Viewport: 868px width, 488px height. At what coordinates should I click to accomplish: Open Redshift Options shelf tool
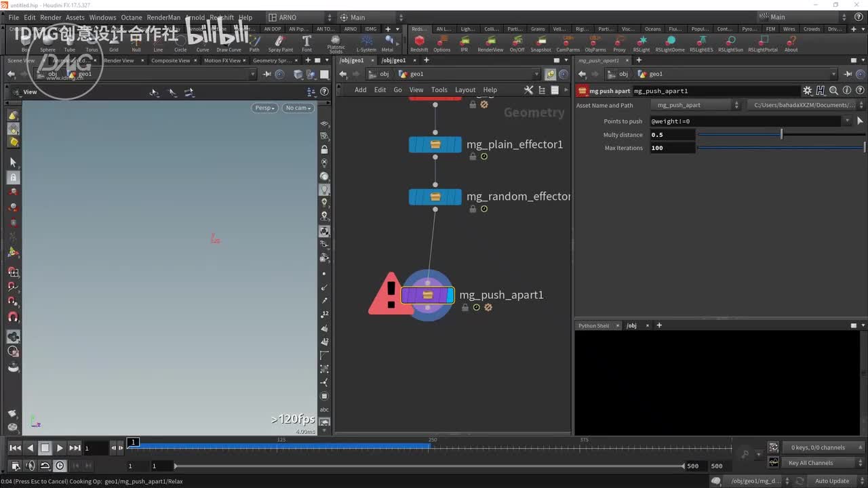pyautogui.click(x=441, y=44)
